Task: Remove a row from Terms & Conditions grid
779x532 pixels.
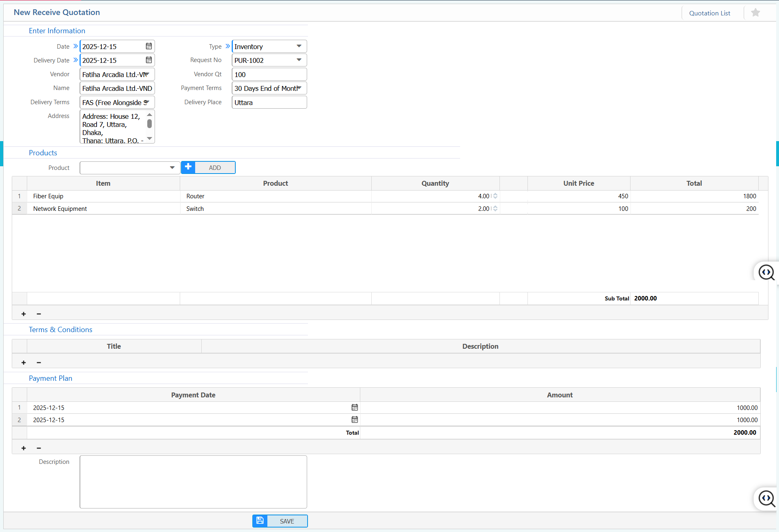Action: click(x=39, y=363)
